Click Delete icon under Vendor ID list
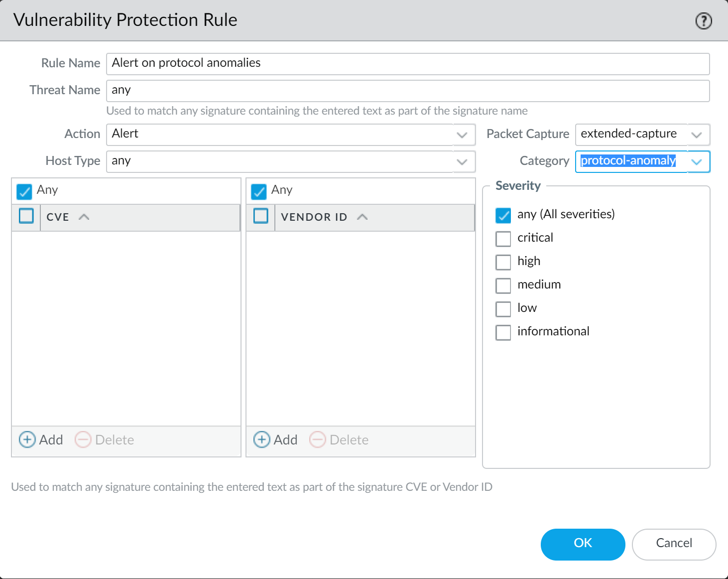The height and width of the screenshot is (579, 728). [318, 439]
